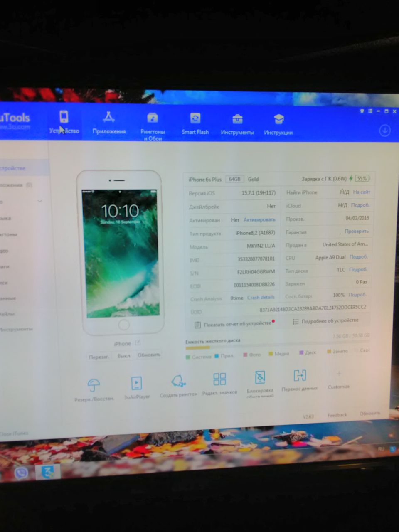399x532 pixels.
Task: Click the Активировать link
Action: pyautogui.click(x=259, y=219)
